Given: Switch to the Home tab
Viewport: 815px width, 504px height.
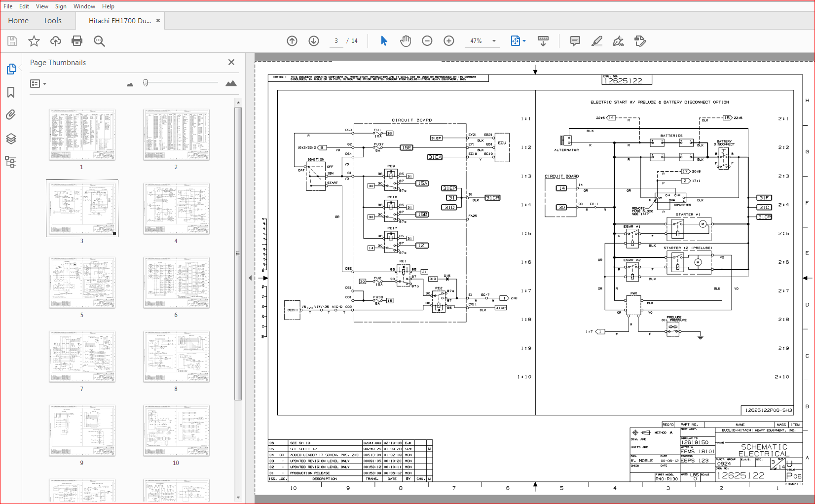Looking at the screenshot, I should (x=18, y=21).
